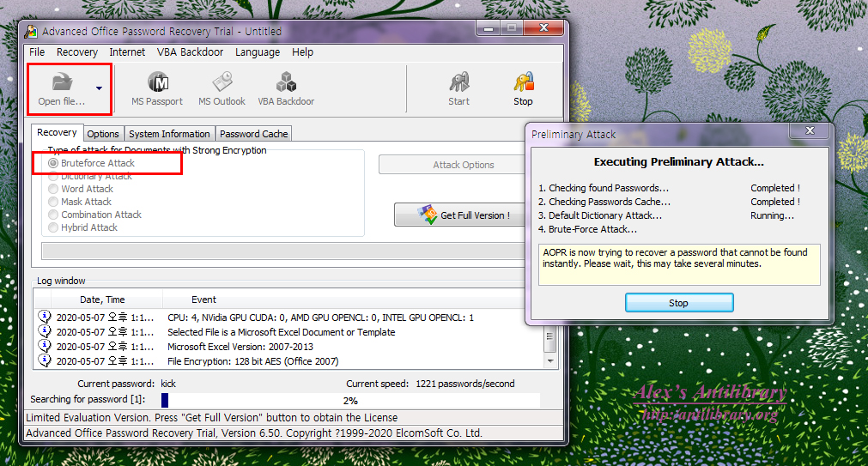Select Mask Attack radio button
The image size is (868, 466).
[53, 202]
